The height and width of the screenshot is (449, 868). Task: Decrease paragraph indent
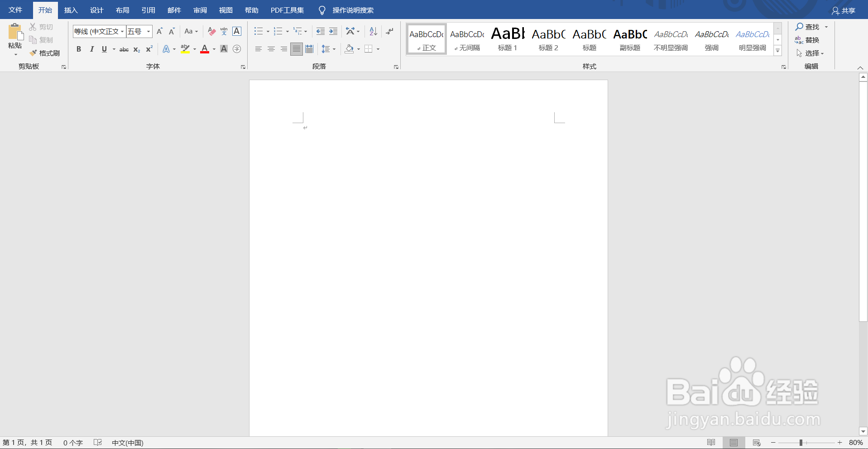point(321,31)
